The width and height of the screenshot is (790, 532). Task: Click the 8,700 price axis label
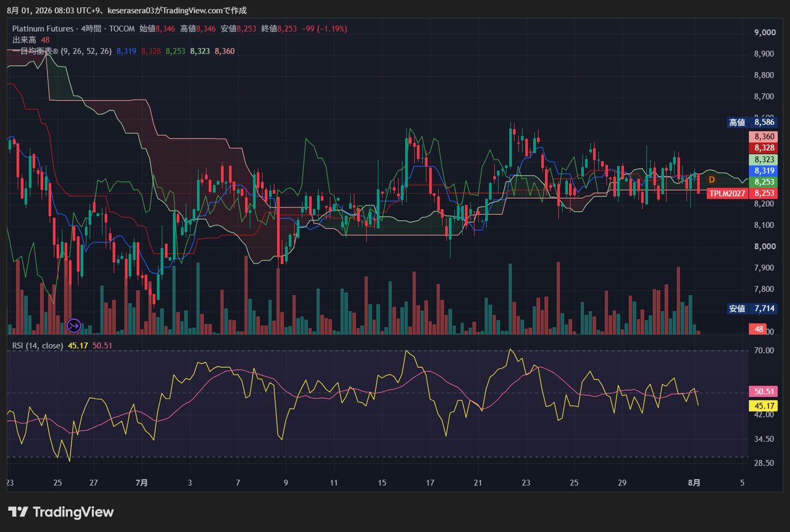pos(765,97)
